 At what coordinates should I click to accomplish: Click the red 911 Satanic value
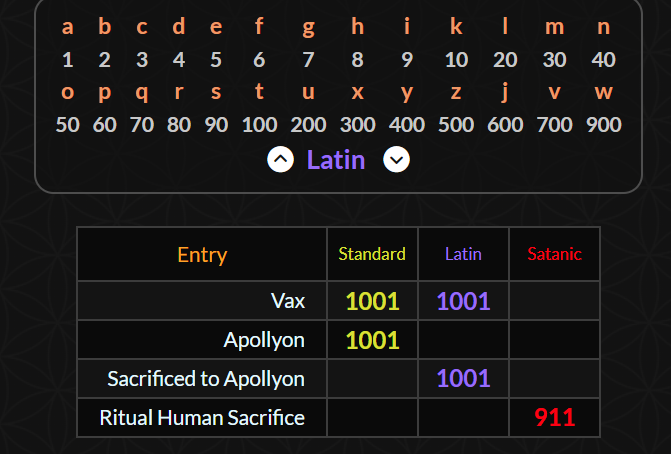(555, 418)
